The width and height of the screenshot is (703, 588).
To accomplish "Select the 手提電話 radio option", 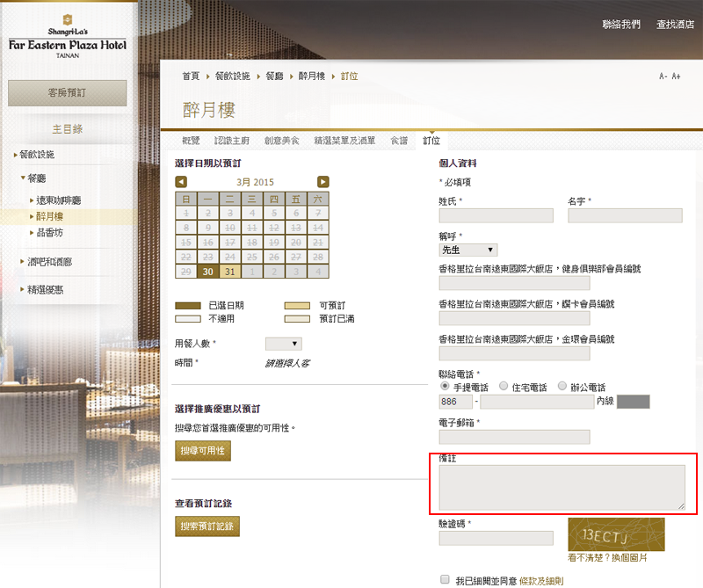I will tap(445, 386).
